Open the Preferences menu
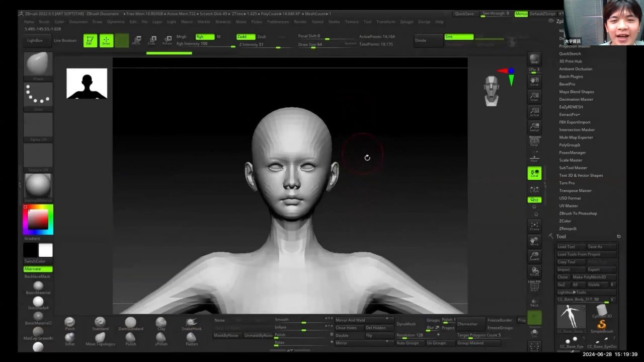Viewport: 644px width, 362px height. [278, 22]
